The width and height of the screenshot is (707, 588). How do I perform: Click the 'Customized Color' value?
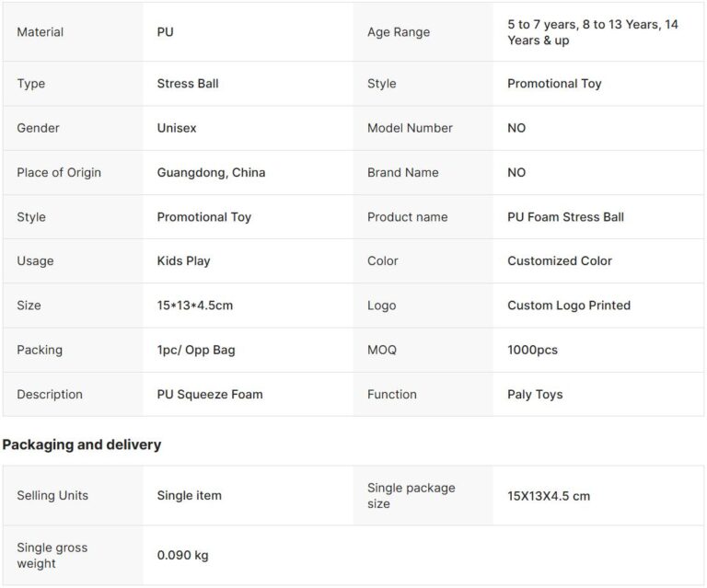click(560, 261)
